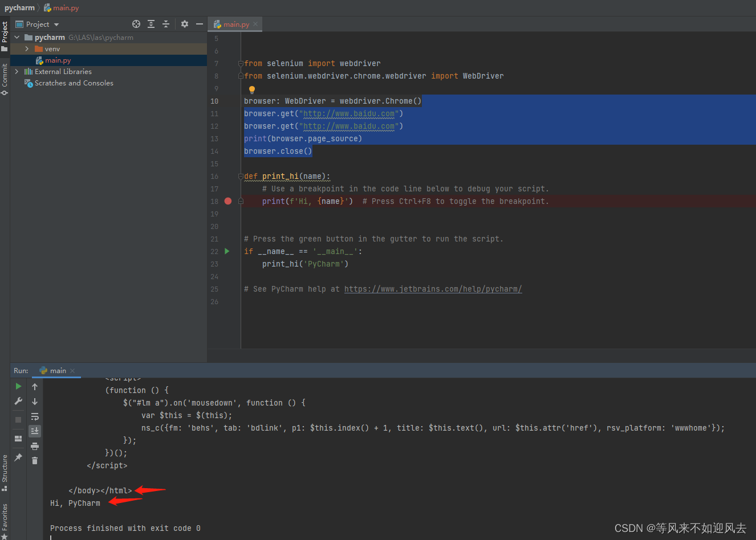Viewport: 756px width, 540px height.
Task: Click the Stop process square icon
Action: (x=18, y=419)
